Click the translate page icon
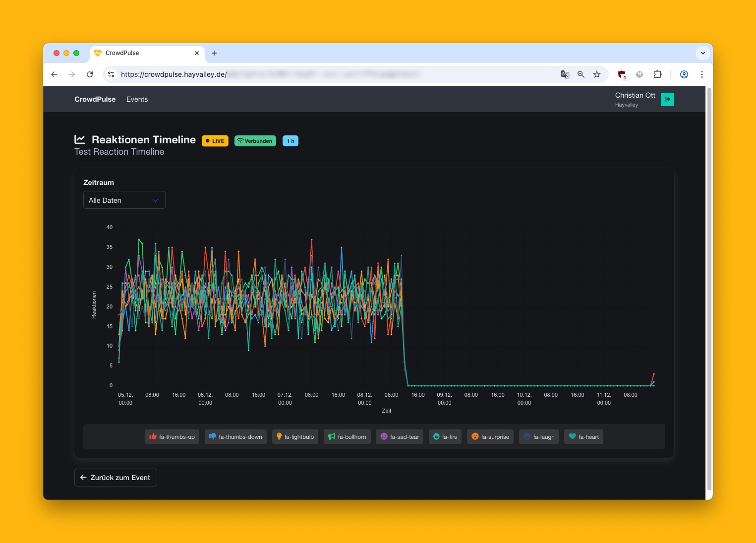This screenshot has width=756, height=543. coord(565,74)
